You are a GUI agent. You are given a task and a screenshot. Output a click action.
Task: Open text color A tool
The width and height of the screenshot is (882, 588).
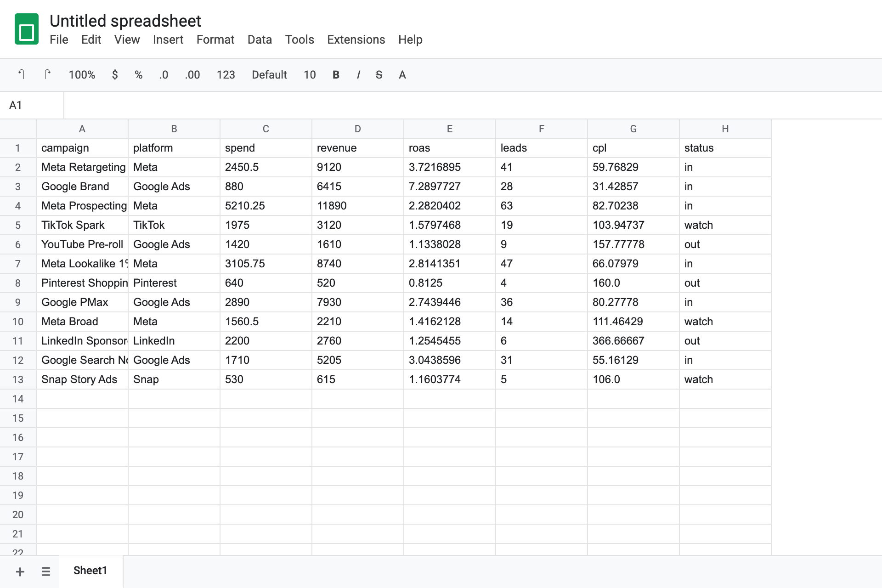pyautogui.click(x=402, y=74)
